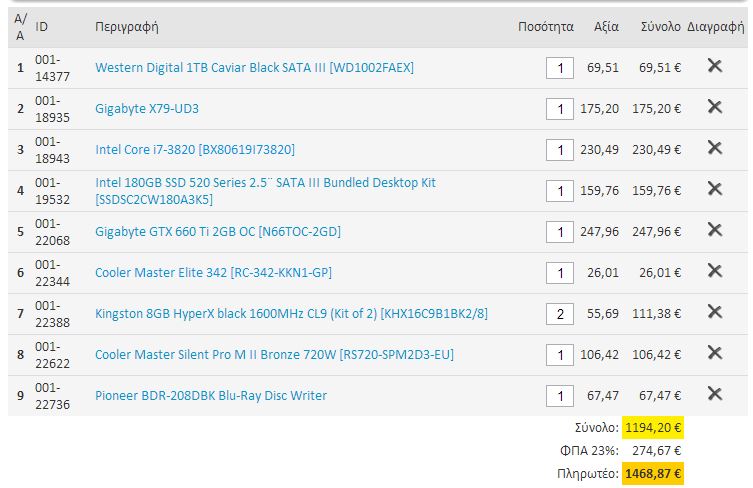Remove the Intel 180GB SSD 520 row
Viewport: 753px width, 488px height.
coord(715,189)
